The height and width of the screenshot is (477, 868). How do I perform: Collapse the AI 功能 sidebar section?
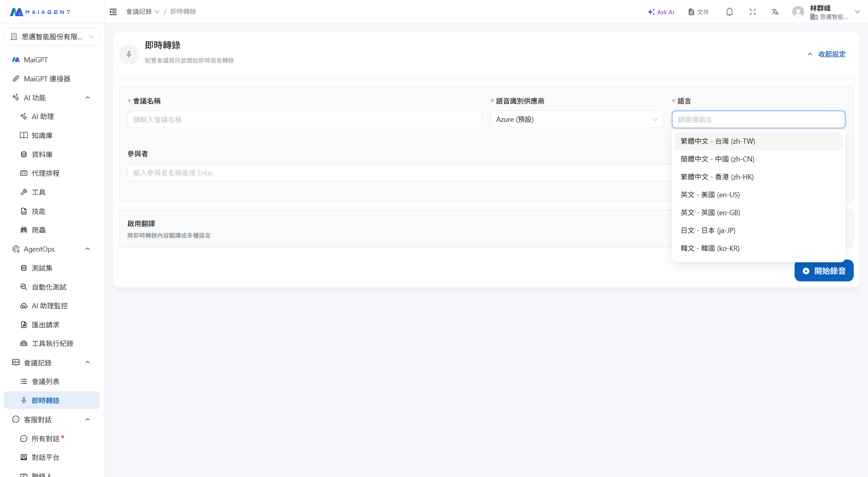click(87, 98)
